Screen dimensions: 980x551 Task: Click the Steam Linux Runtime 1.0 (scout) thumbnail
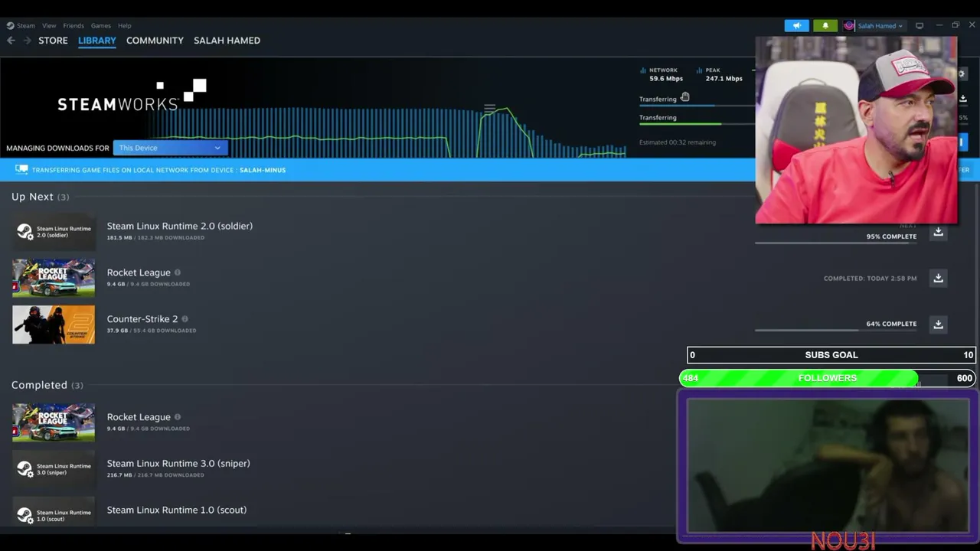pos(54,512)
